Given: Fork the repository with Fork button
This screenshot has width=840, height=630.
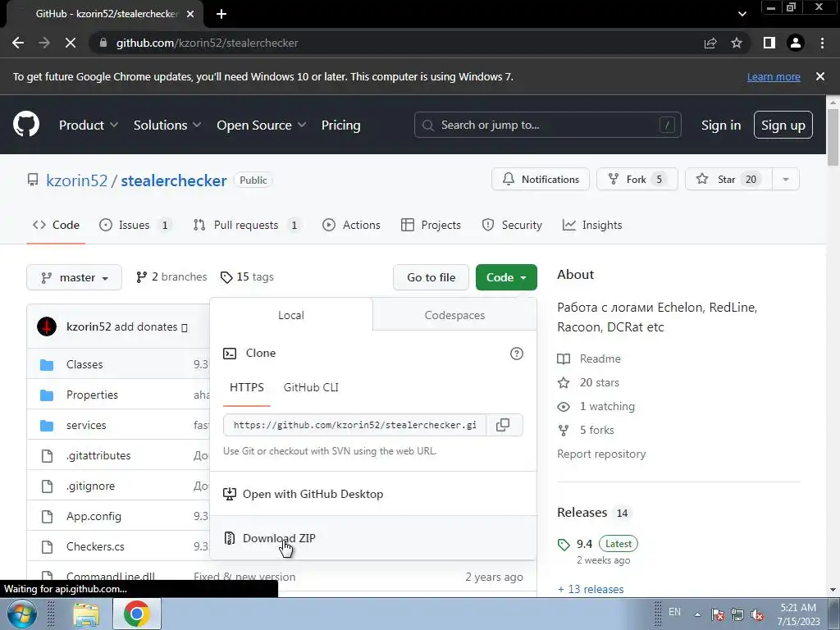Looking at the screenshot, I should pos(637,180).
